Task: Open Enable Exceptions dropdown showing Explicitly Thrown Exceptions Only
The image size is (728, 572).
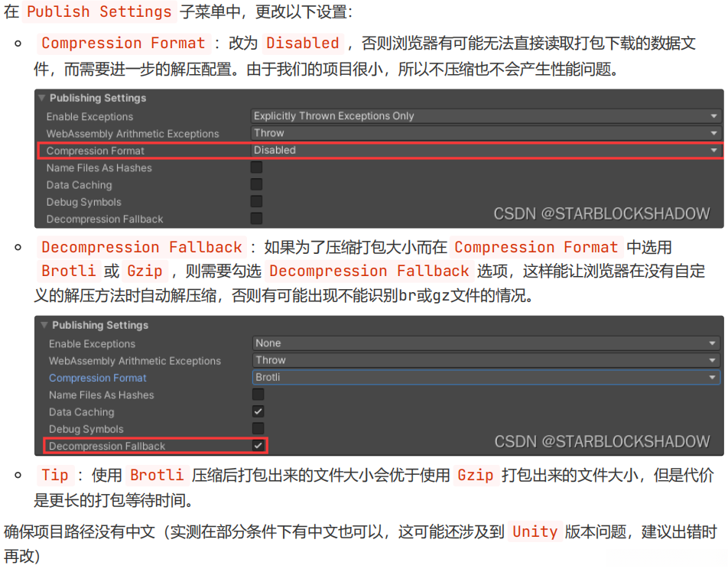Action: coord(486,116)
